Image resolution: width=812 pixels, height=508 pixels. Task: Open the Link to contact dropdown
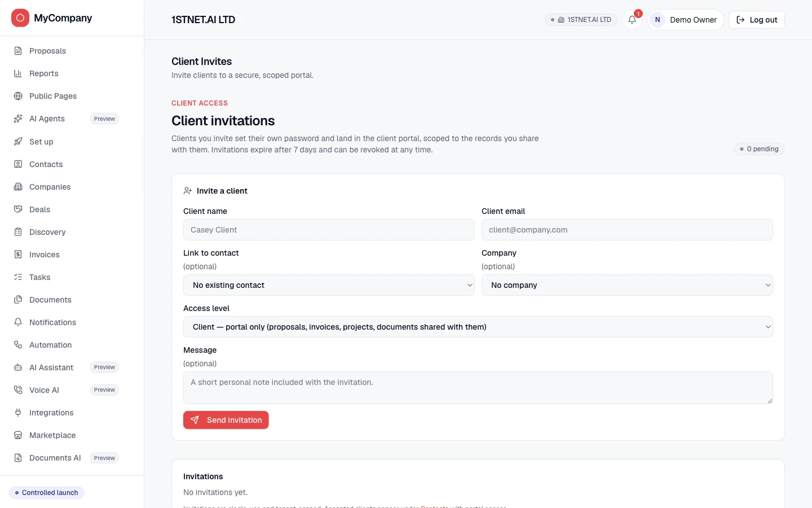[x=329, y=285]
